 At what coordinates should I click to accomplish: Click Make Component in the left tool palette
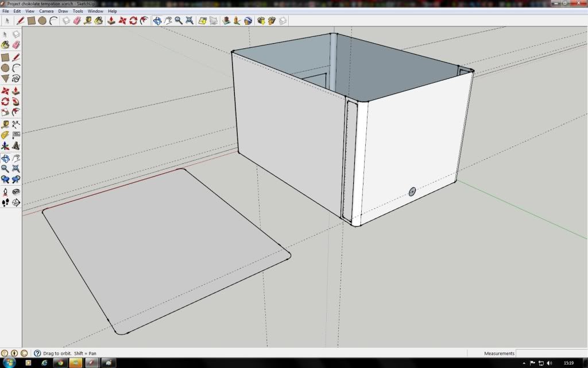pyautogui.click(x=16, y=34)
